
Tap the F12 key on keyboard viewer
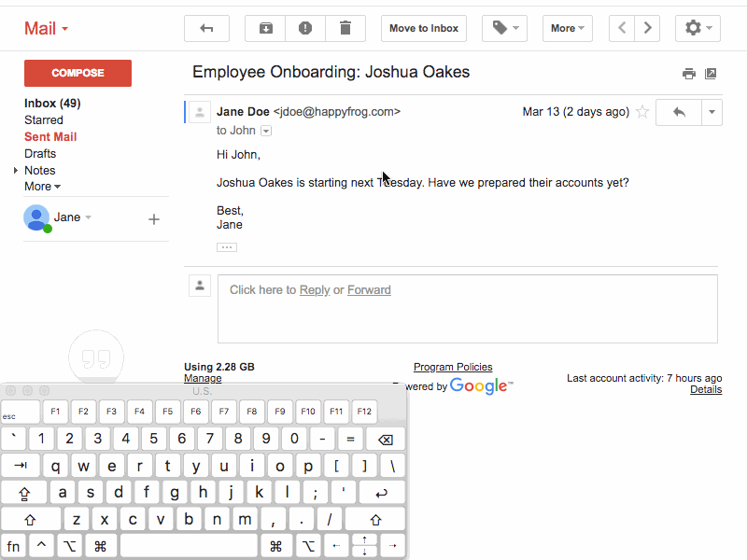tap(364, 412)
